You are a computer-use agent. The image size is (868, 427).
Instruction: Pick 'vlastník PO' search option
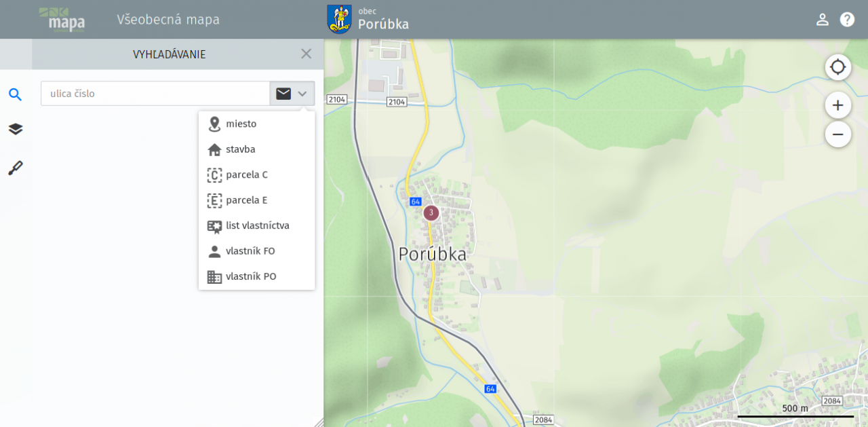click(x=250, y=277)
